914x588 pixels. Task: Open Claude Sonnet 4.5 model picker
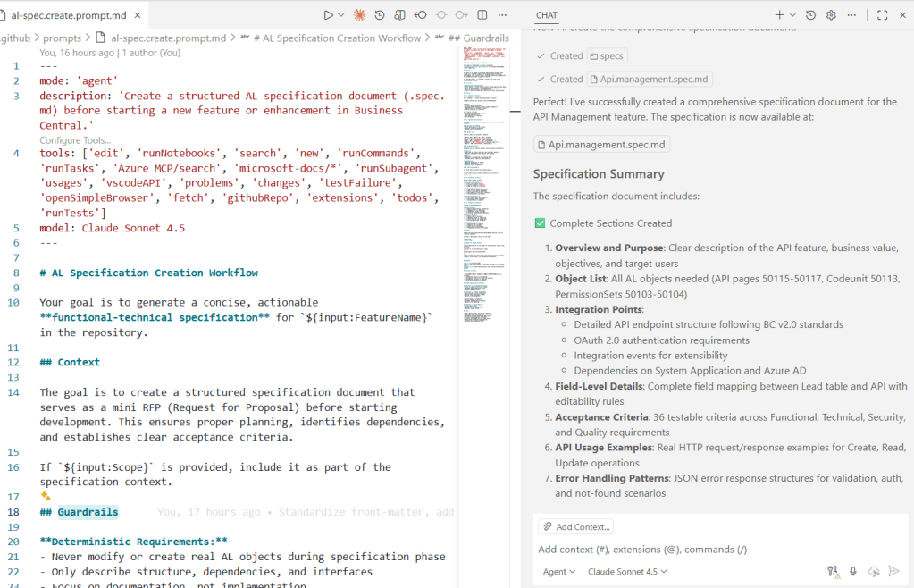pos(627,572)
